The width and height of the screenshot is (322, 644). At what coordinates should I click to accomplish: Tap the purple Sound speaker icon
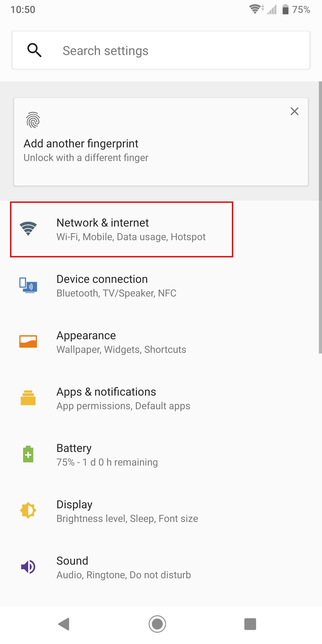(x=28, y=567)
